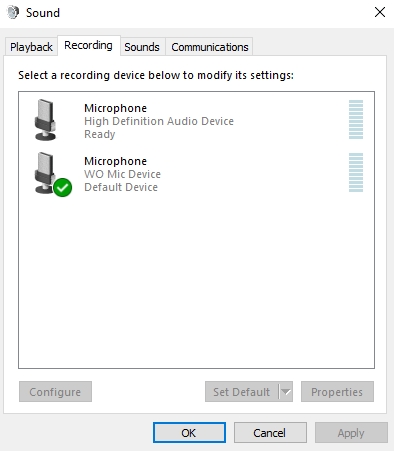Click the Set Default button

pos(242,392)
